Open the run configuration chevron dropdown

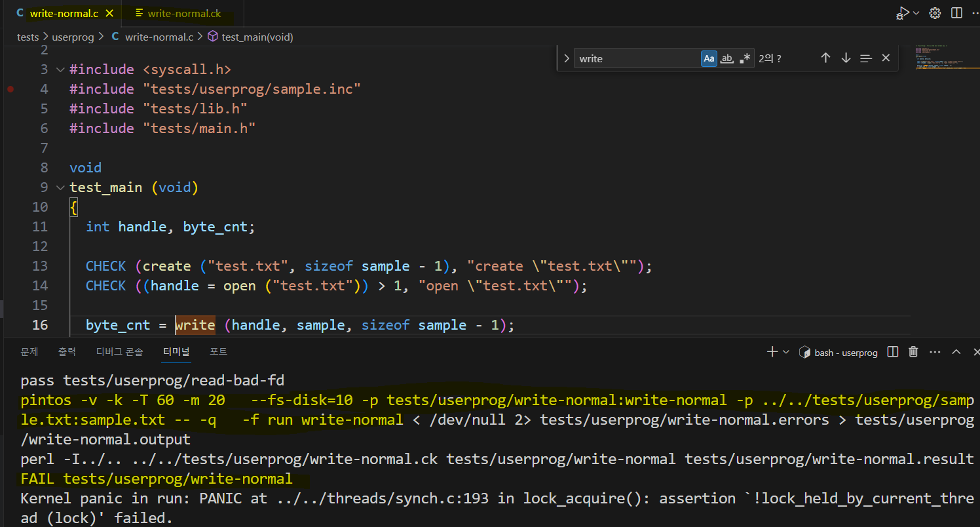click(916, 12)
